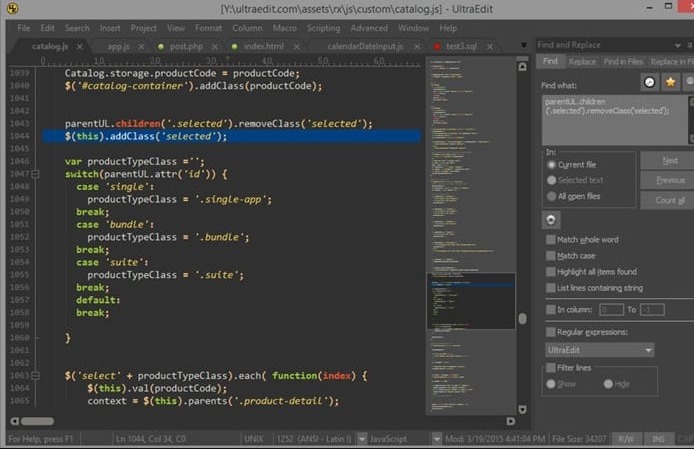Image resolution: width=694 pixels, height=449 pixels.
Task: Enable the Regular expressions checkbox
Action: tap(551, 331)
